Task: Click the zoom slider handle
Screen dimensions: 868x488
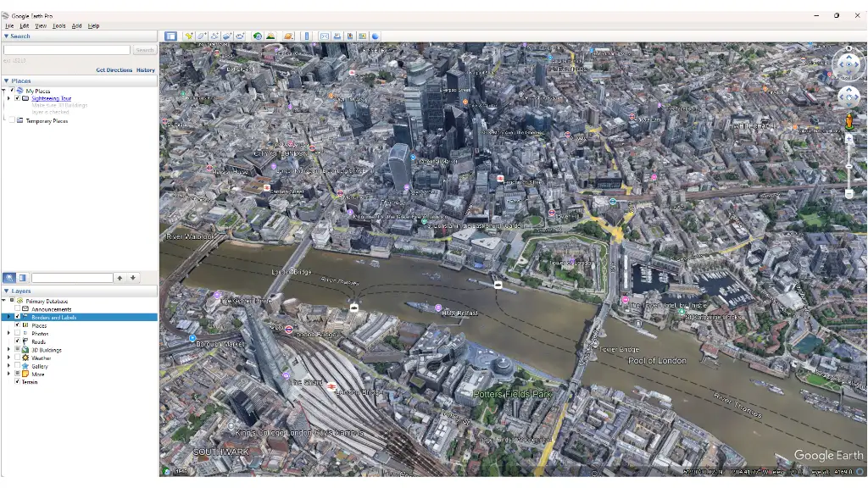Action: (x=849, y=166)
